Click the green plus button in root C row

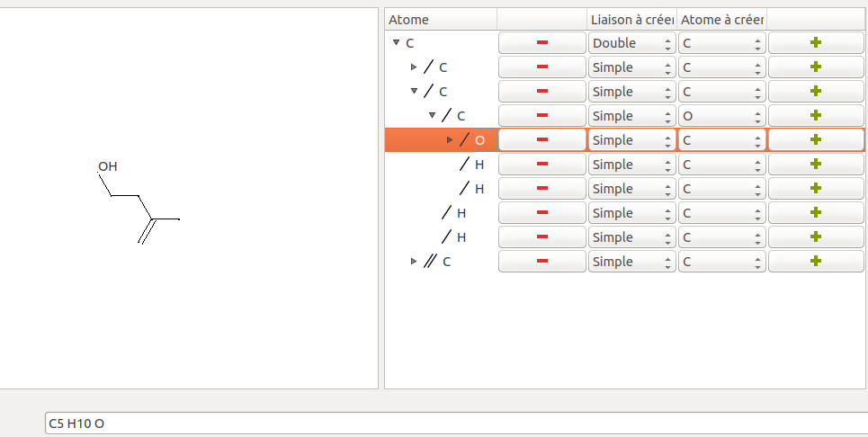click(x=816, y=43)
